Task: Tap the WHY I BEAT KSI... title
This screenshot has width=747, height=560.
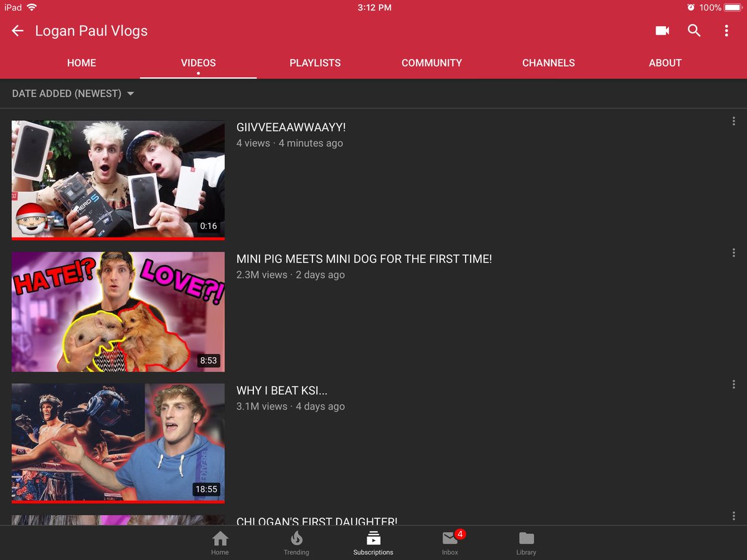Action: 282,391
